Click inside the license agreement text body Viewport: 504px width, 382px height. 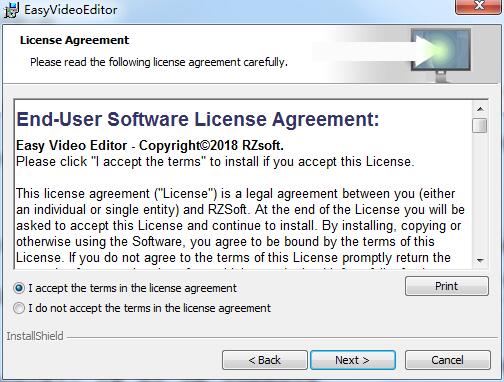(x=240, y=226)
